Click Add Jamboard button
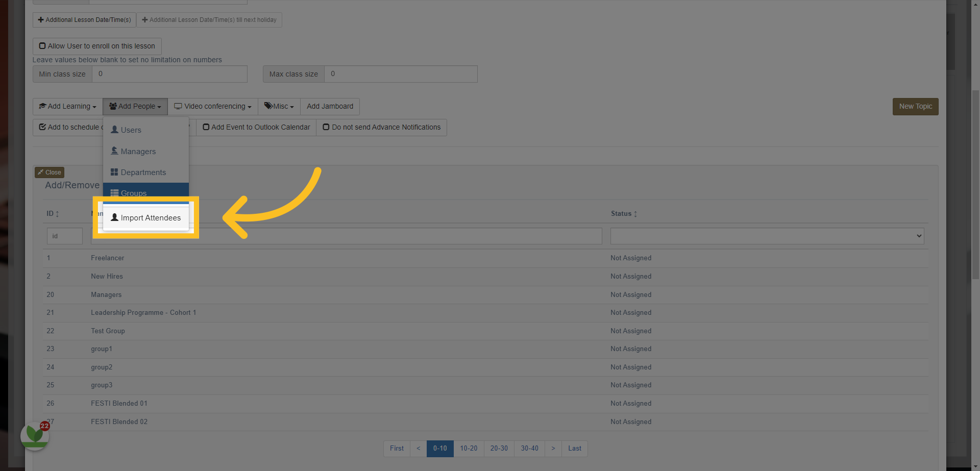 (x=330, y=107)
